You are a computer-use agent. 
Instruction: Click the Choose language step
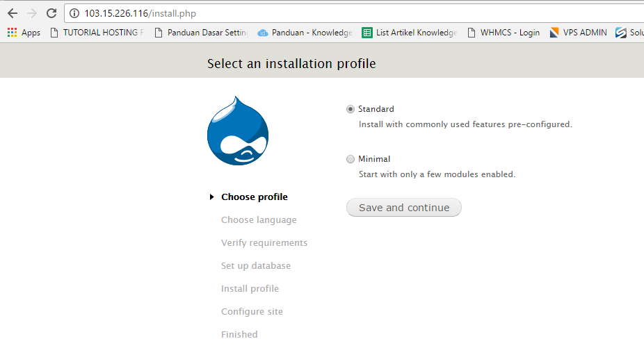(259, 220)
